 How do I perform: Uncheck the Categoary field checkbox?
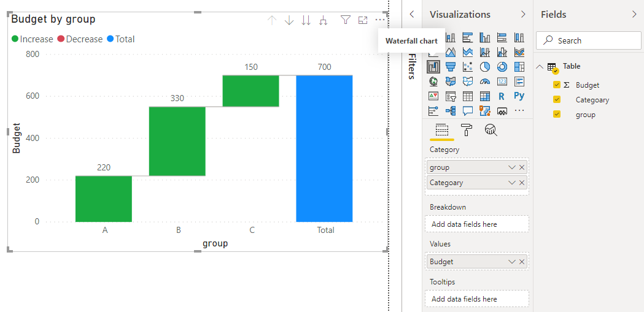click(x=557, y=99)
